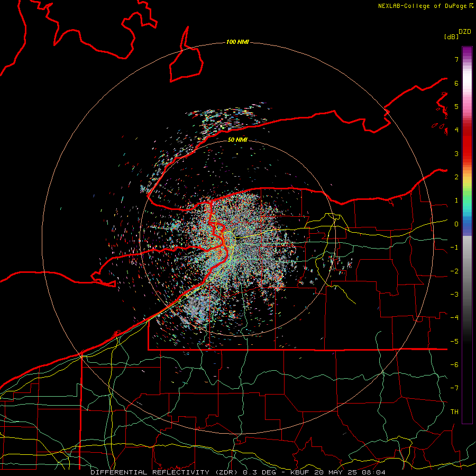Select the 1 value on color scale

point(456,200)
